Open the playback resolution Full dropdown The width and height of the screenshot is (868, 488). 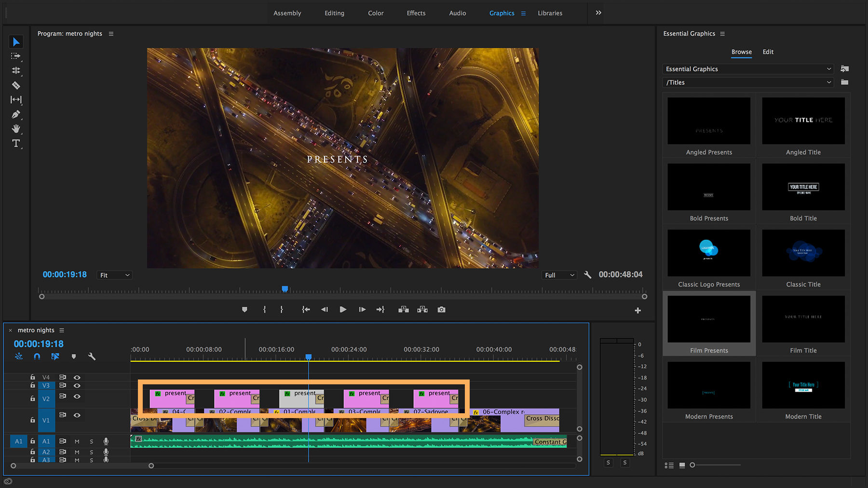[x=558, y=275]
